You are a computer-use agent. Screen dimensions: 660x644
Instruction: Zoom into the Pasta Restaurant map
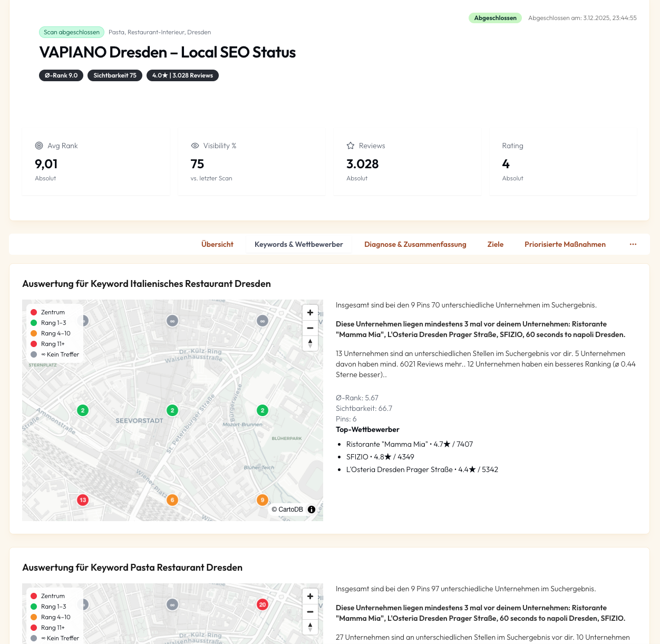310,596
